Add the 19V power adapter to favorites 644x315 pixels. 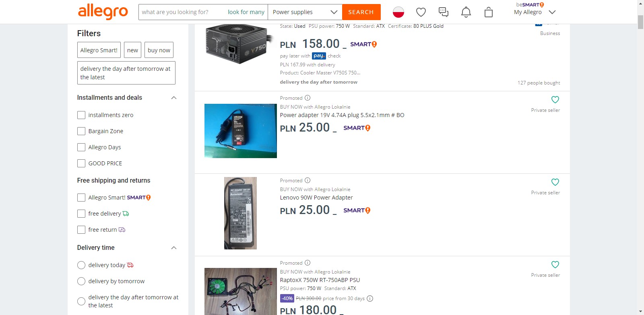click(x=555, y=100)
